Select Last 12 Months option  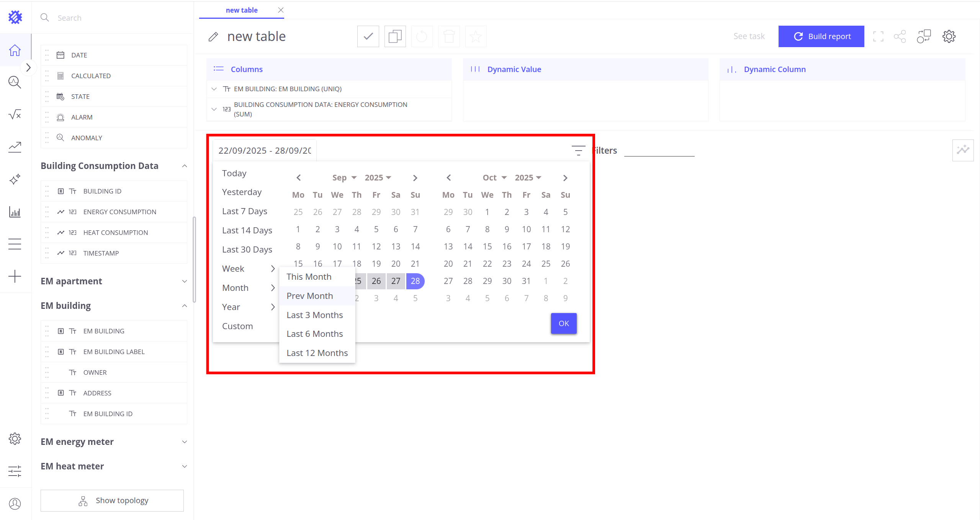pos(317,353)
